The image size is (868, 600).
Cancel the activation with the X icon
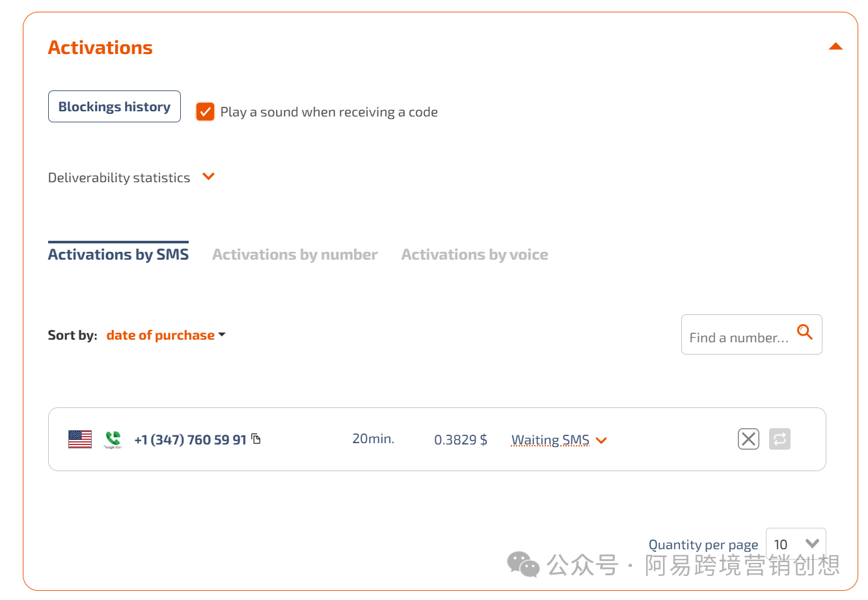[749, 439]
